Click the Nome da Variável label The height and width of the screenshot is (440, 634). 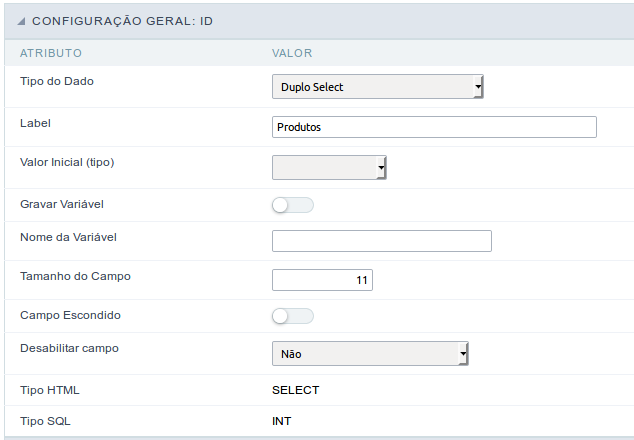[x=68, y=237]
